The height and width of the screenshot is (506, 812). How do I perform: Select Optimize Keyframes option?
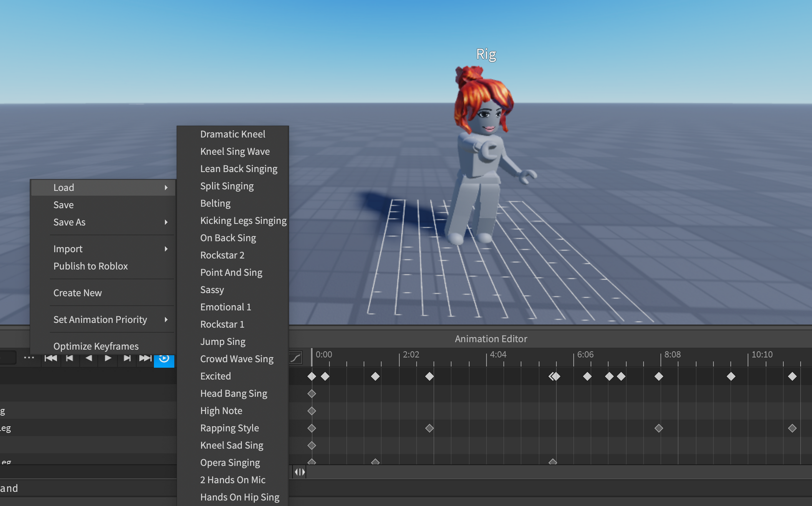point(96,346)
